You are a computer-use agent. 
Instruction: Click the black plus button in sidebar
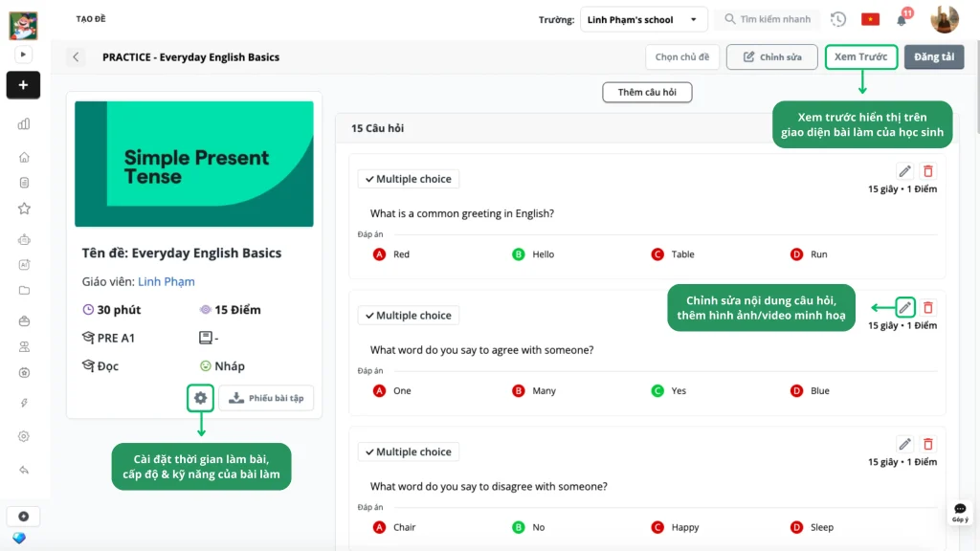point(23,85)
